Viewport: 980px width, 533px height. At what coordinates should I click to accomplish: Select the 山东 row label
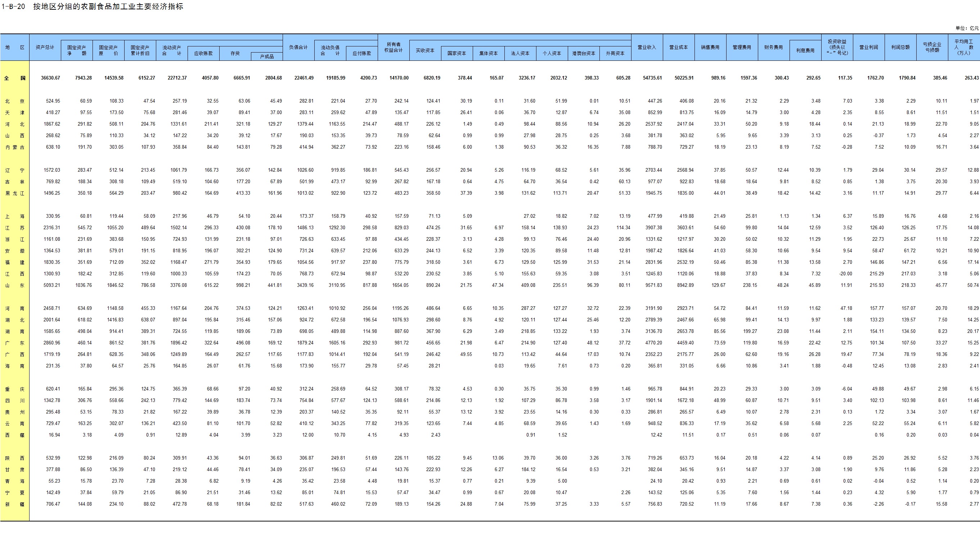15,285
